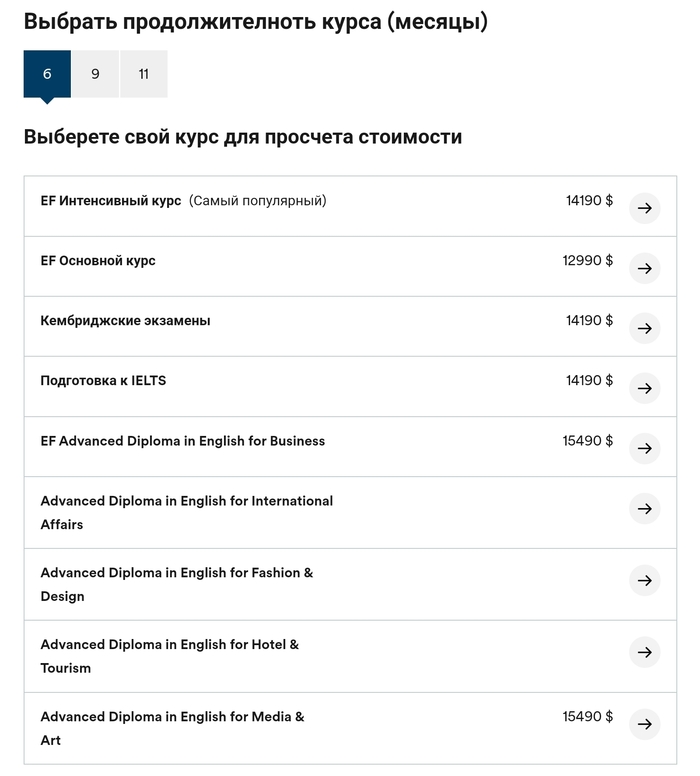700x776 pixels.
Task: Click the 12990 $ price
Action: tap(588, 261)
